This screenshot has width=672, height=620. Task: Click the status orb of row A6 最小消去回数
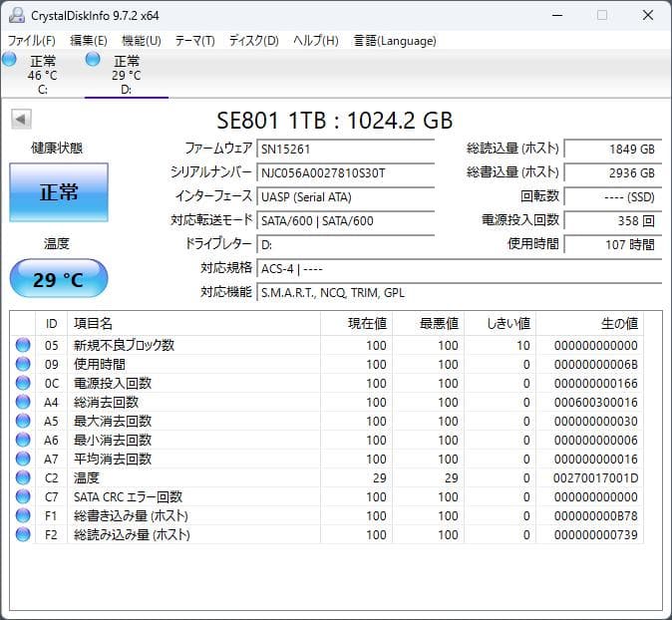pos(23,440)
